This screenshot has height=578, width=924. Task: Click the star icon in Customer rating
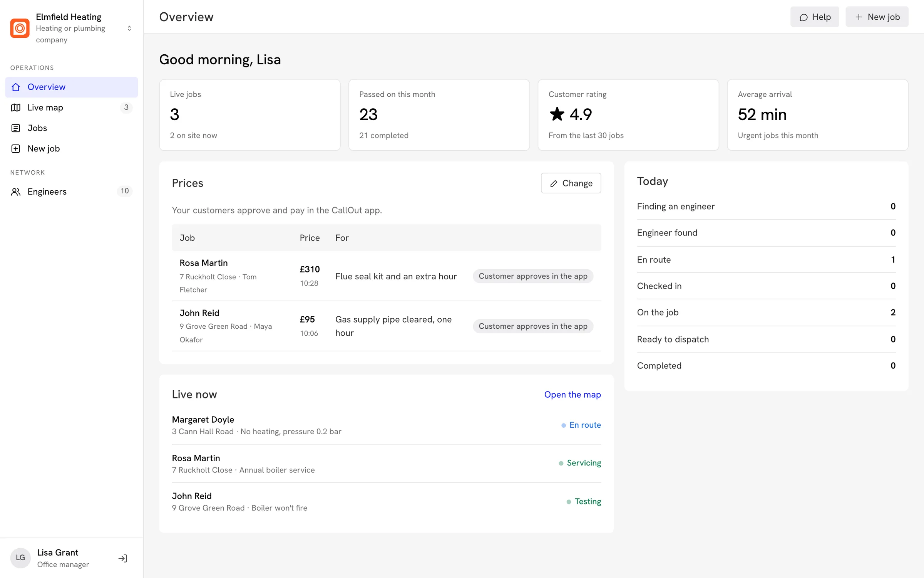pos(557,114)
